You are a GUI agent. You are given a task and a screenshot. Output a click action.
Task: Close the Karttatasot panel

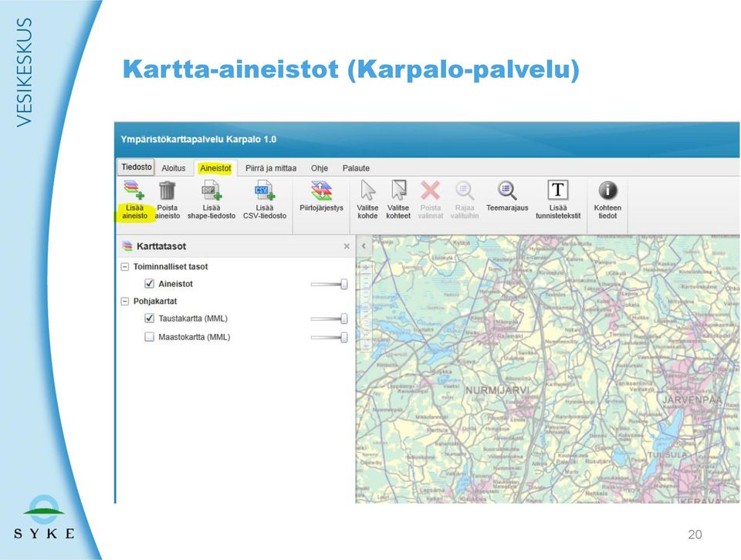(x=347, y=247)
